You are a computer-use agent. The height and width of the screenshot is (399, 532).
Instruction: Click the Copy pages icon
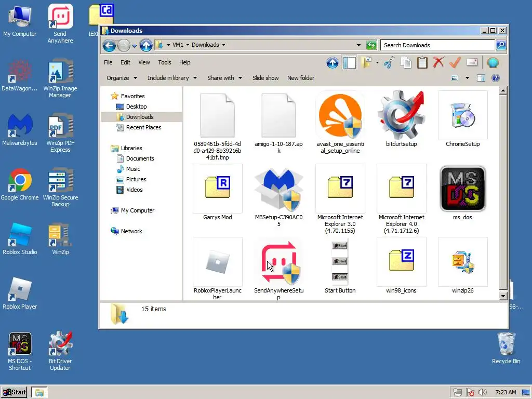coord(406,63)
